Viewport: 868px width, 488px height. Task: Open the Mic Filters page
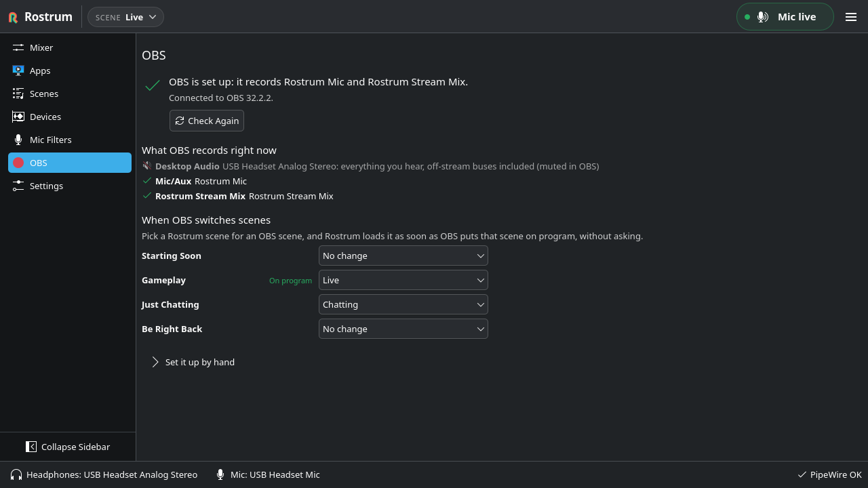[x=70, y=140]
